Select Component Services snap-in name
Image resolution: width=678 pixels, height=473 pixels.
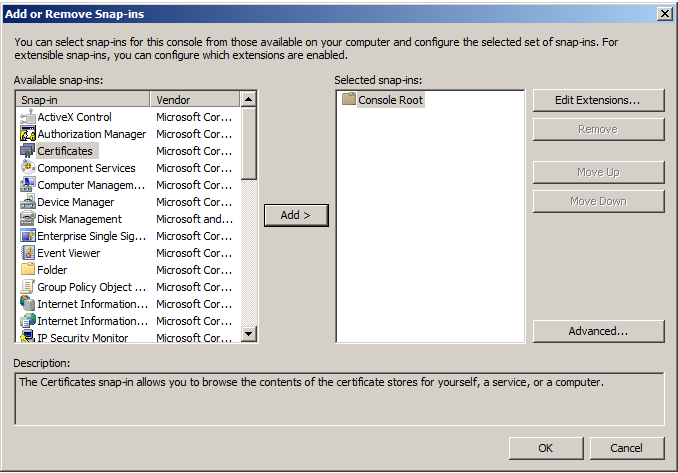86,168
